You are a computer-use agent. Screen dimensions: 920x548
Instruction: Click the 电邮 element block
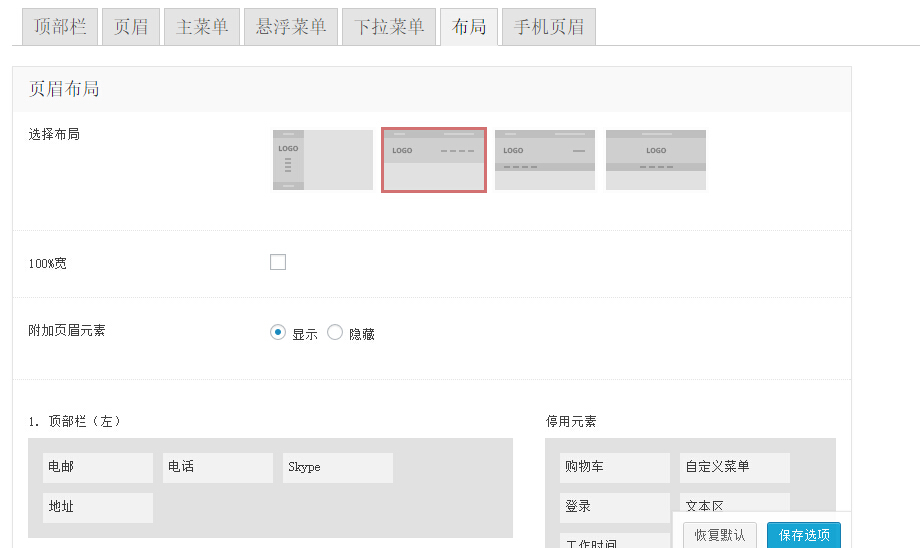click(98, 467)
